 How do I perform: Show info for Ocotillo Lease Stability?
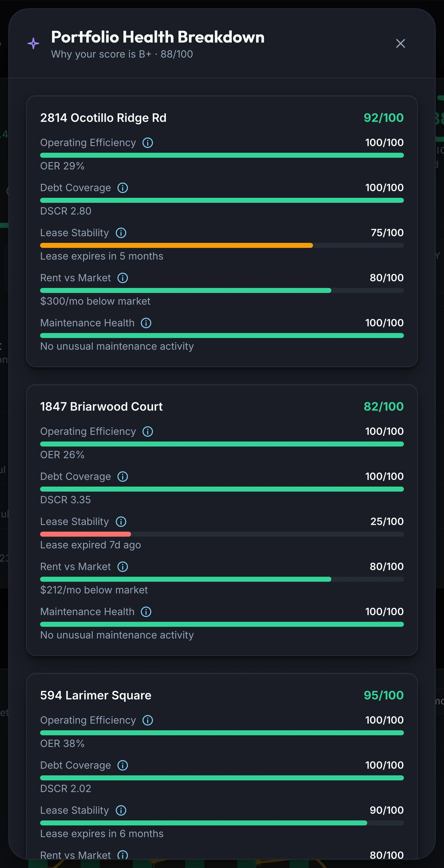click(121, 233)
